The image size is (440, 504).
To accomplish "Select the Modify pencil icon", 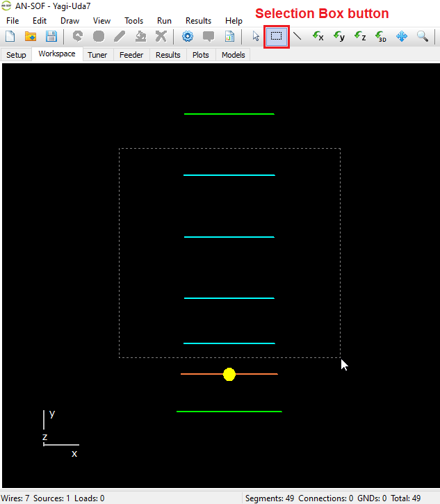I will pyautogui.click(x=120, y=36).
